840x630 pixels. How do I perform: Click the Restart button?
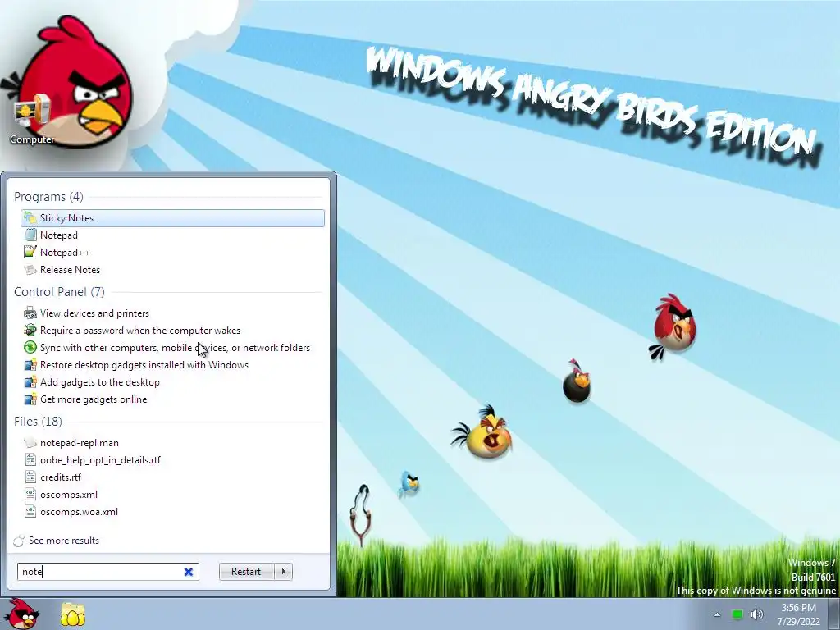pos(246,572)
